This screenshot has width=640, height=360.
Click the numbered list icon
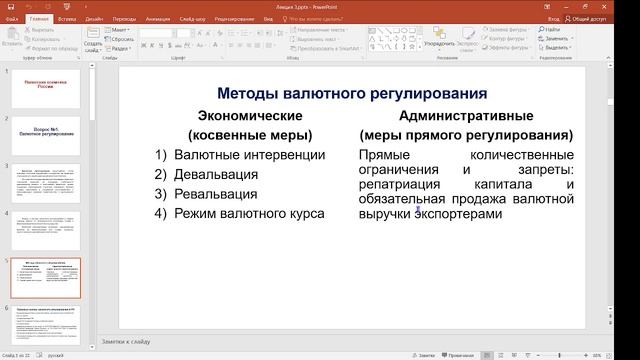point(244,33)
